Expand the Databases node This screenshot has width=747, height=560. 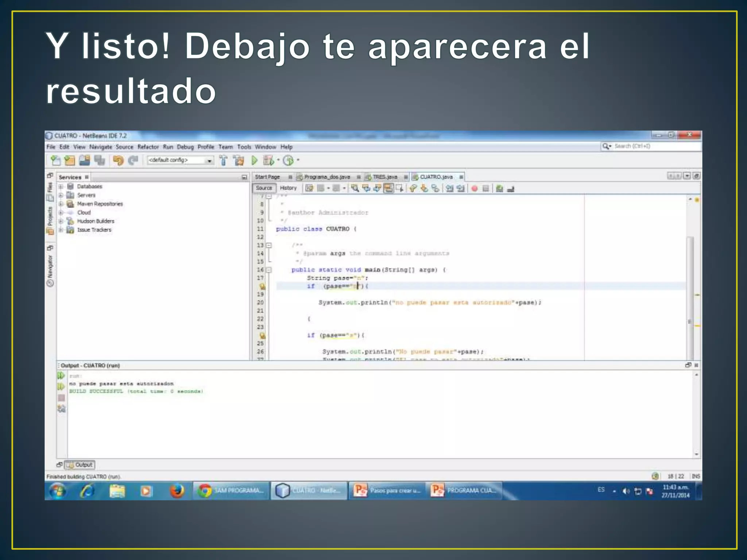61,186
